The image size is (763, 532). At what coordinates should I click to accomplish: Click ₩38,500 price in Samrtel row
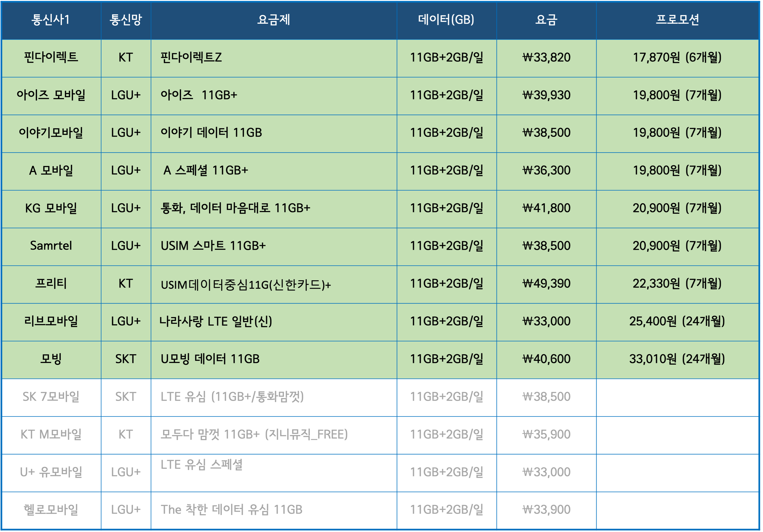point(546,247)
